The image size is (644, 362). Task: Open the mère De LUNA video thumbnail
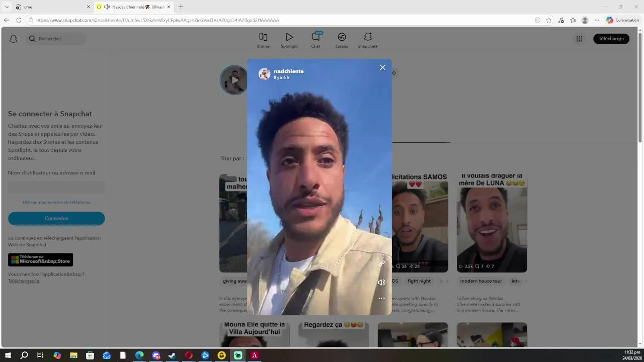click(x=492, y=223)
